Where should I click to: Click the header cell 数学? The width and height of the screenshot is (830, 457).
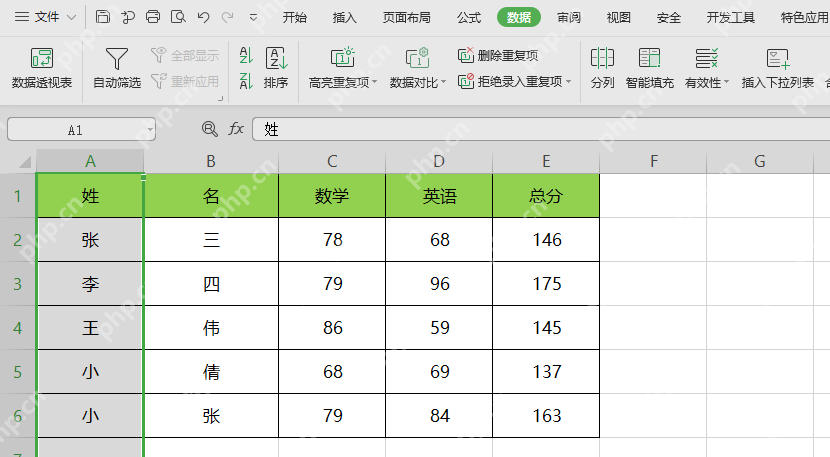[332, 196]
